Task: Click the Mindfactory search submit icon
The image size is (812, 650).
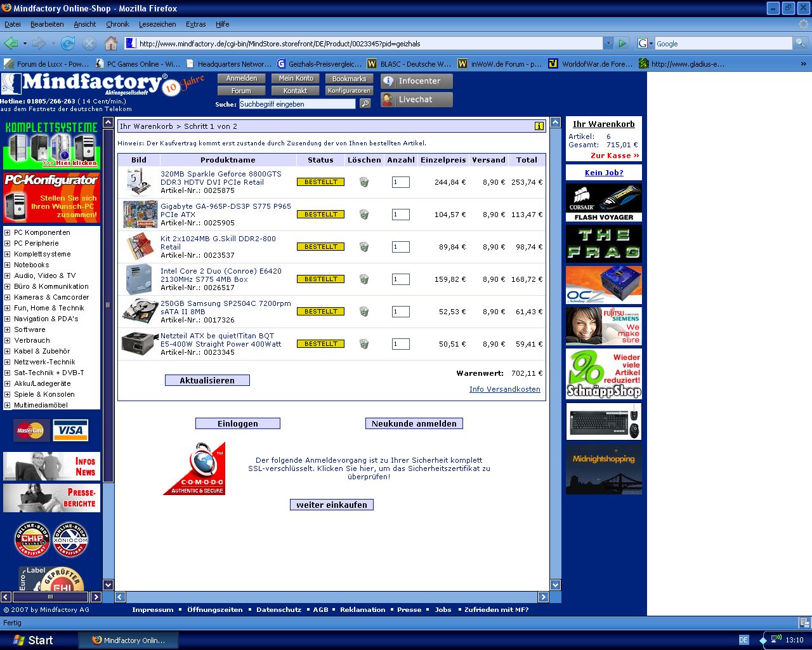Action: (x=365, y=103)
